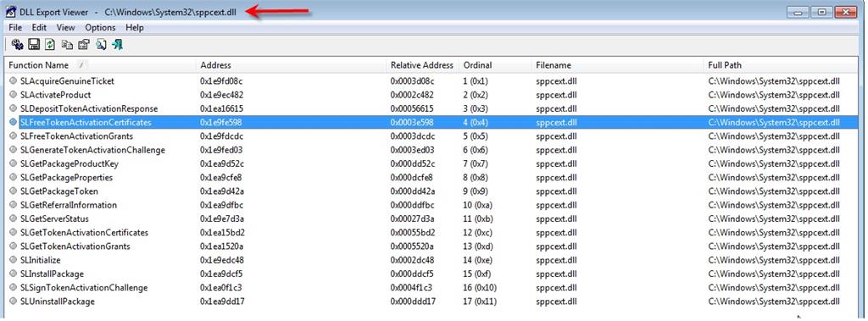The height and width of the screenshot is (321, 868).
Task: Click the bullet icon beside SLGetPackageProductKey
Action: (14, 163)
